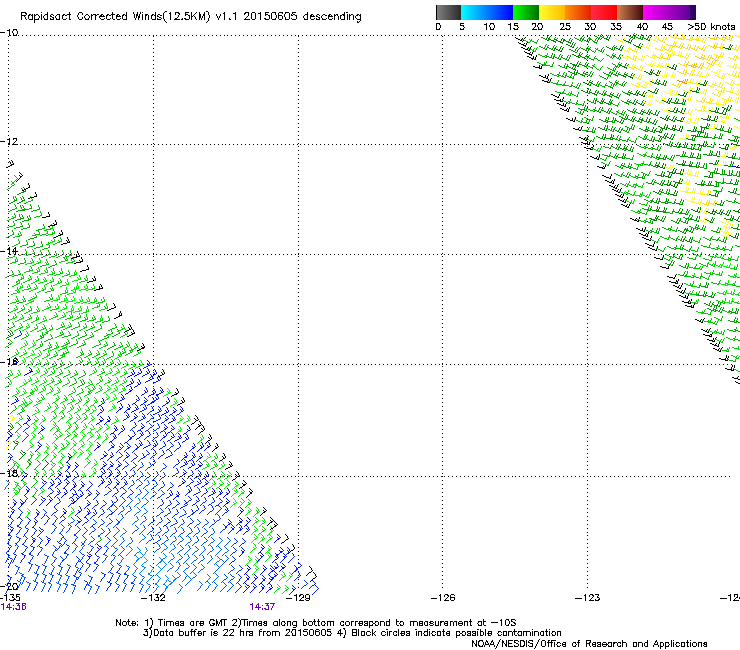The width and height of the screenshot is (740, 650).
Task: Click the 14:36 purple time stamp
Action: tap(13, 607)
